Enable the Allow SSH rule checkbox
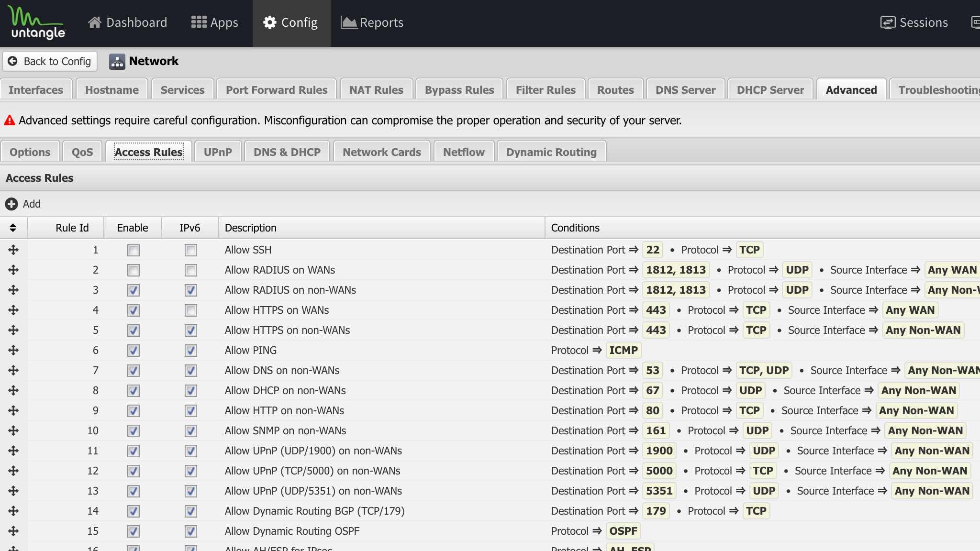The width and height of the screenshot is (980, 551). pos(134,250)
